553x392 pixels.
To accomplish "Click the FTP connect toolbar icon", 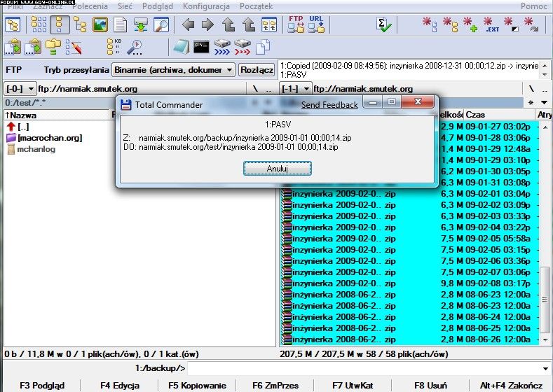I will (x=296, y=24).
